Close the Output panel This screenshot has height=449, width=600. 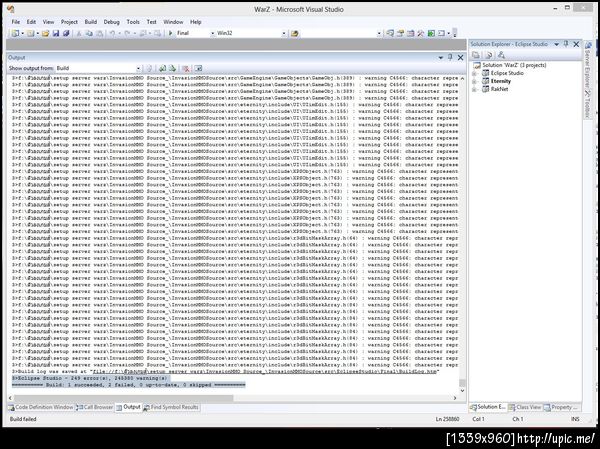point(460,57)
